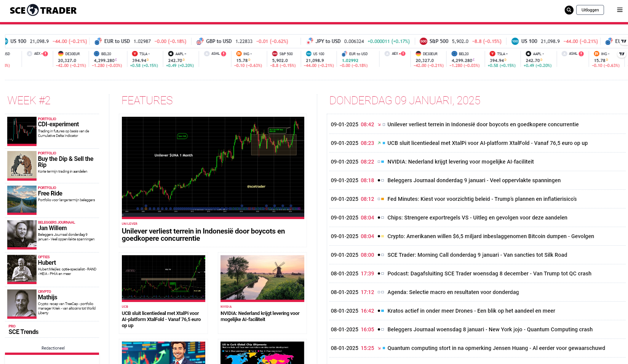628x364 pixels.
Task: Open Unilever verliest terrein feature headline
Action: pyautogui.click(x=203, y=235)
